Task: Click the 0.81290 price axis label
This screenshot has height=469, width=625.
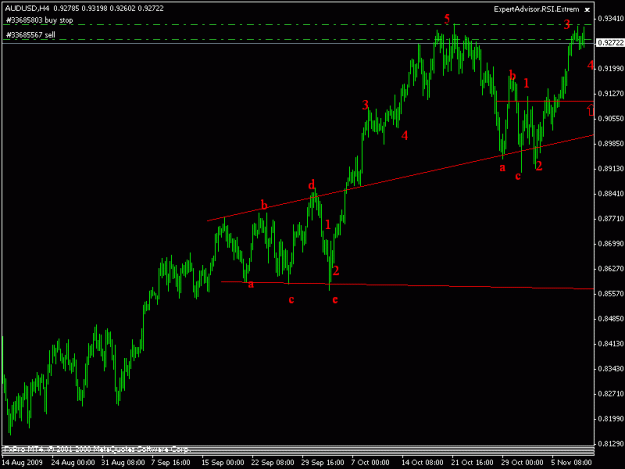Action: (611, 443)
